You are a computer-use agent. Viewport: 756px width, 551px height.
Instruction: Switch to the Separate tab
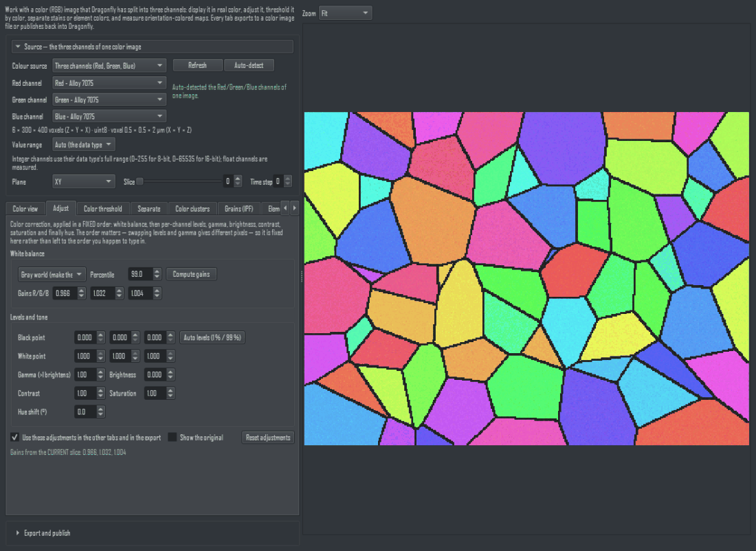click(149, 209)
